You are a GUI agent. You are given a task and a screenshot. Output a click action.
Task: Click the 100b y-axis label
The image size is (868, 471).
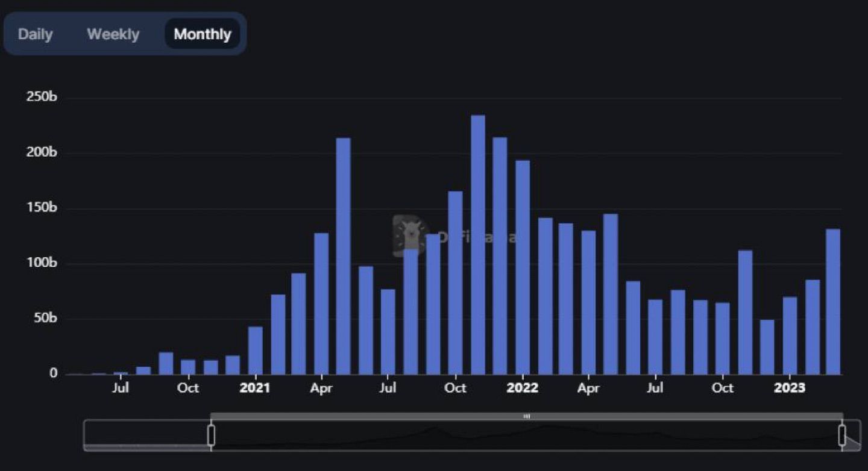click(x=42, y=263)
